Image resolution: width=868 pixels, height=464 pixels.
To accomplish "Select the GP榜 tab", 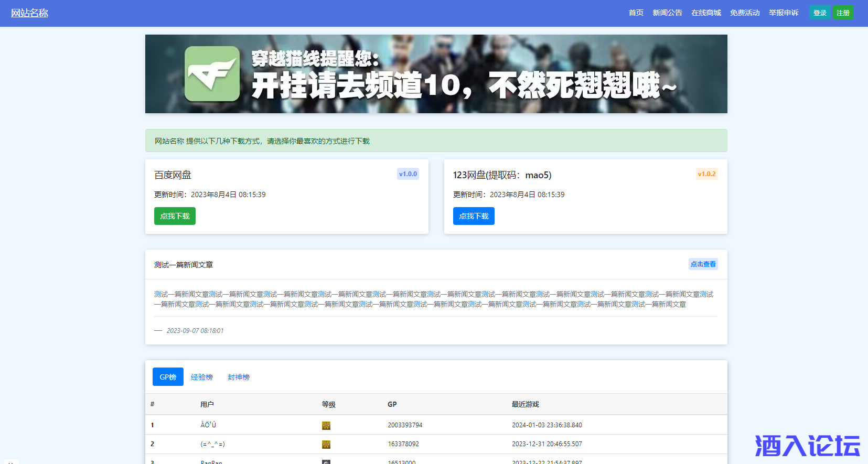I will 168,377.
